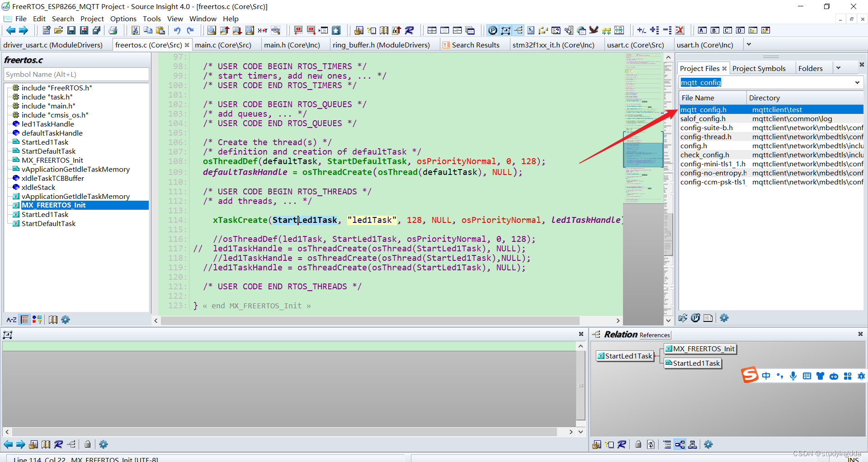This screenshot has height=462, width=868.
Task: Print the file with the printer icon
Action: [x=113, y=30]
